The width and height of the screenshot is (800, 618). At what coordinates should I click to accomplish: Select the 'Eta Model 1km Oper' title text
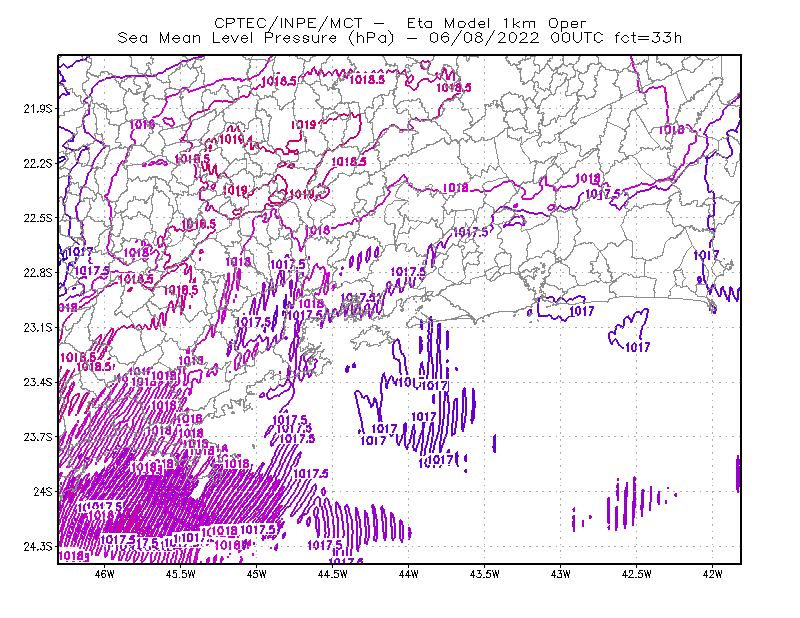[496, 23]
